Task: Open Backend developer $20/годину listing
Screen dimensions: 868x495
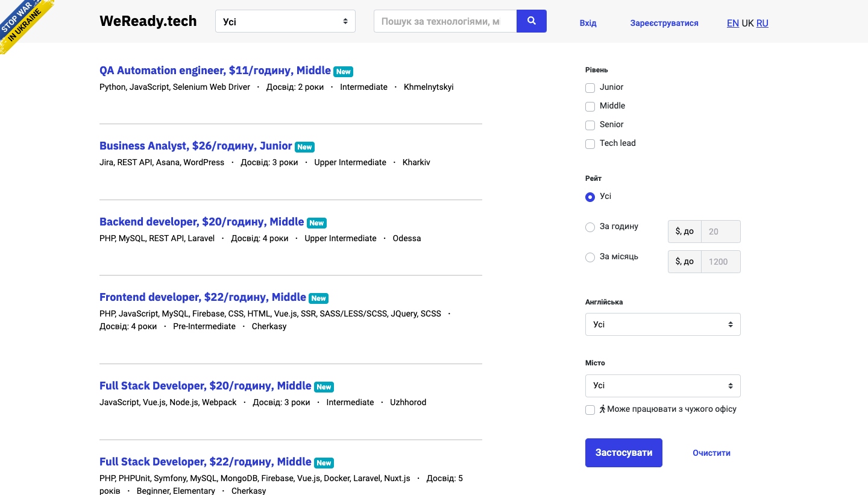Action: coord(202,222)
